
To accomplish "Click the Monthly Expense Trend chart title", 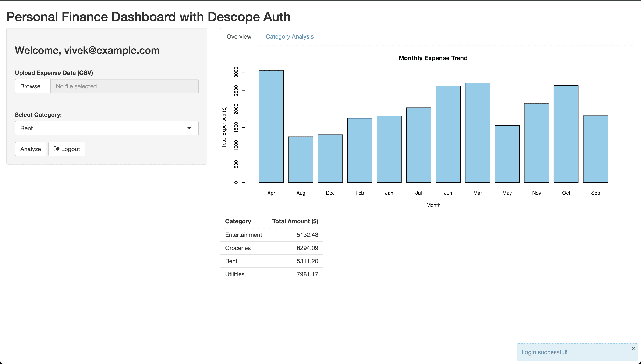I will click(433, 58).
